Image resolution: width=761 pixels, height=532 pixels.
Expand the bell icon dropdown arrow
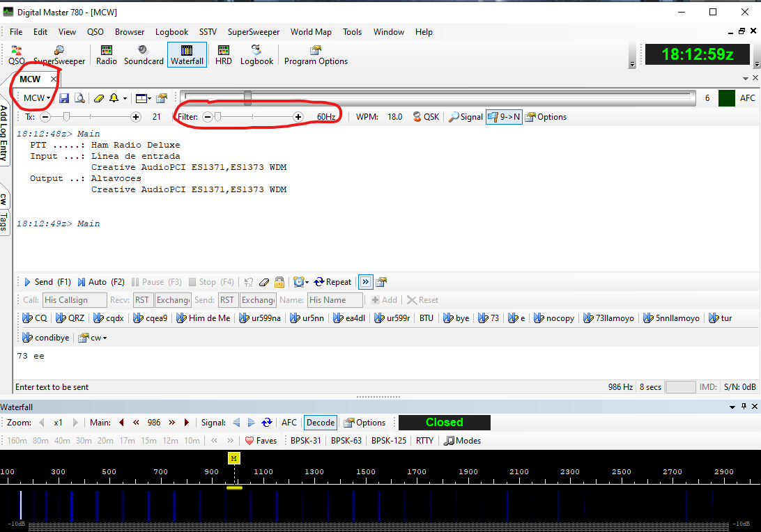[125, 99]
